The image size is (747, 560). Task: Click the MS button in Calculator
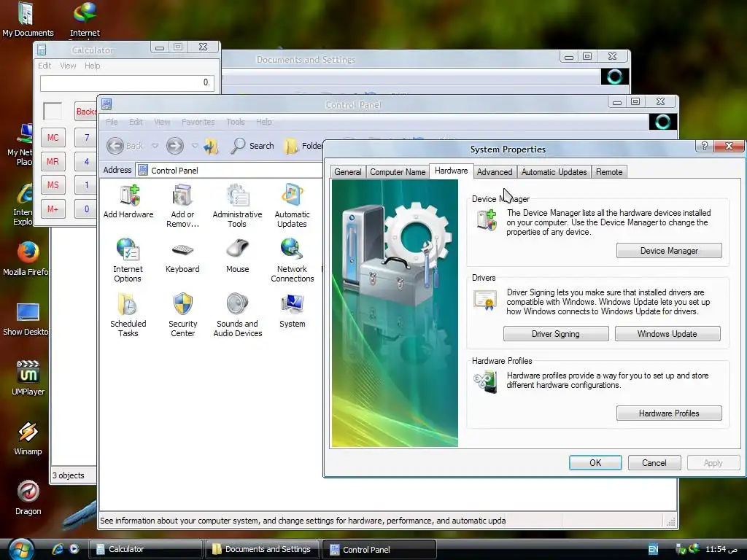tap(53, 184)
